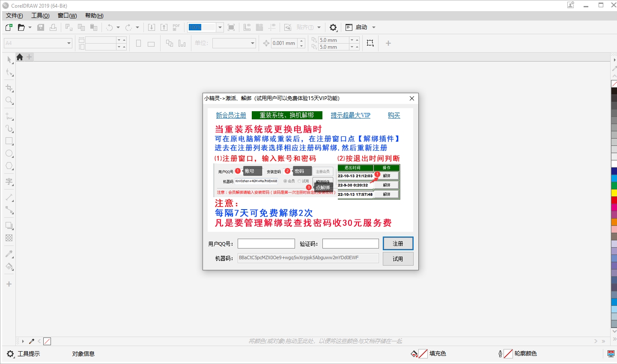Open the A4 page size dropdown
617x364 pixels.
pos(69,43)
